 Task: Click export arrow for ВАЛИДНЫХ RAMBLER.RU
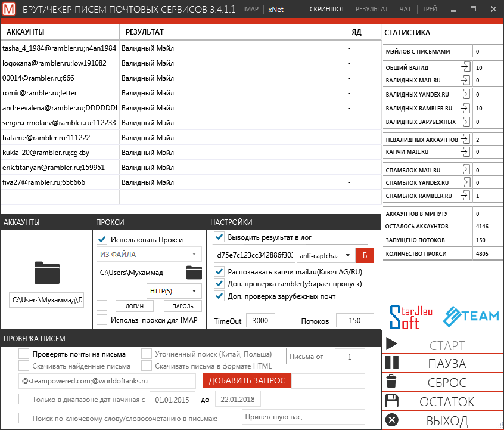coord(465,108)
